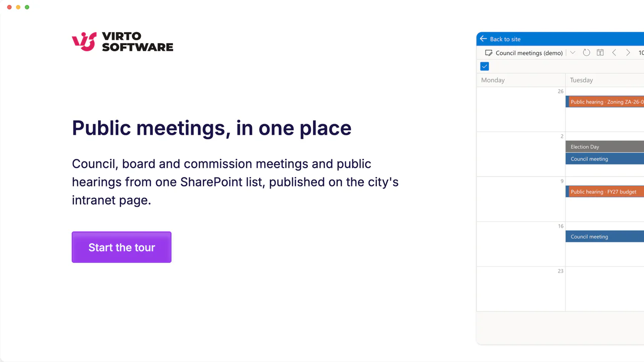Image resolution: width=644 pixels, height=362 pixels.
Task: Select the Council meetings (demo) calendar title
Action: pyautogui.click(x=529, y=53)
